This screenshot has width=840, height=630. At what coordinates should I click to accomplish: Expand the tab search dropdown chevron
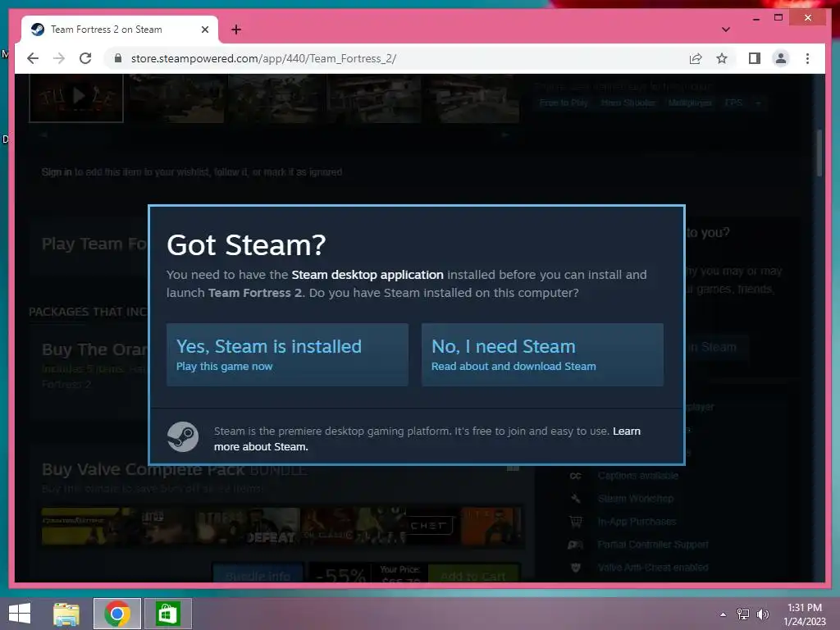[x=725, y=30]
